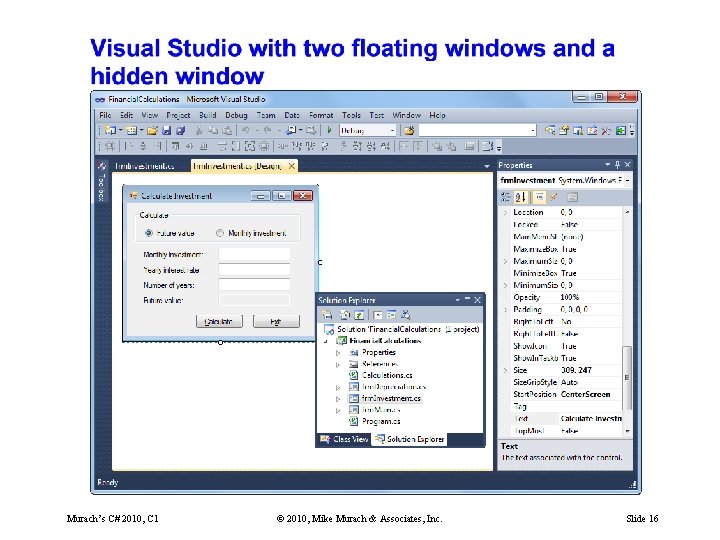720x540 pixels.
Task: Click the Paste icon in toolbar
Action: (x=227, y=130)
